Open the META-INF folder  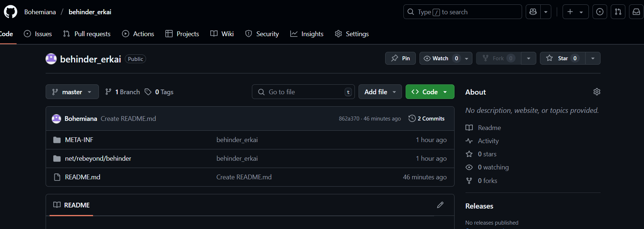[79, 140]
